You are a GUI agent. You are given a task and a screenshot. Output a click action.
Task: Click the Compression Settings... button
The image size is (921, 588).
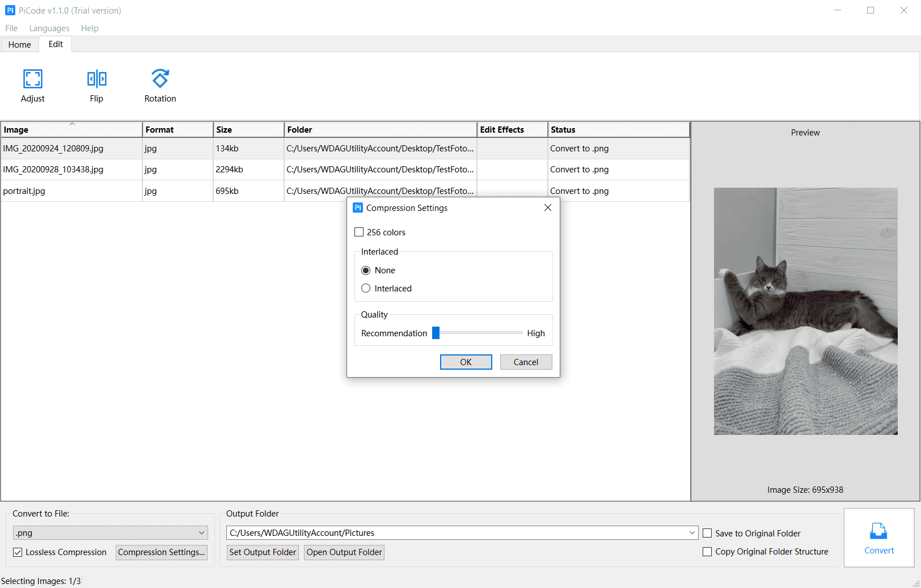click(x=162, y=552)
